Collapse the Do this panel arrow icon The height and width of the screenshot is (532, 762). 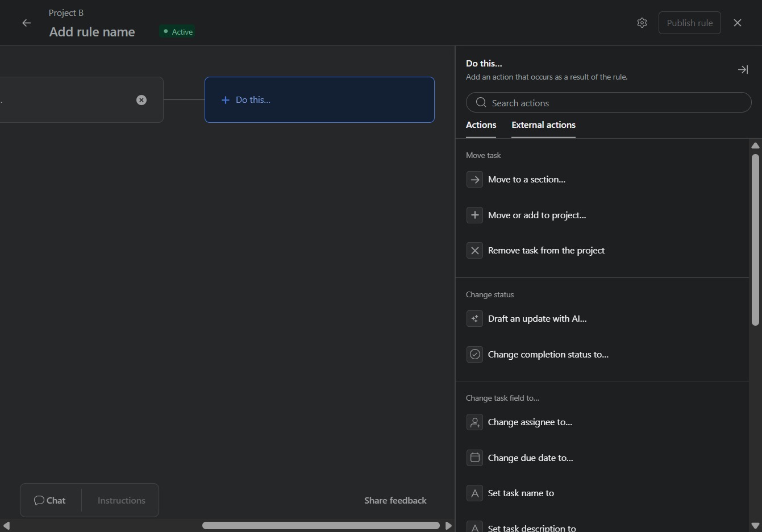743,69
